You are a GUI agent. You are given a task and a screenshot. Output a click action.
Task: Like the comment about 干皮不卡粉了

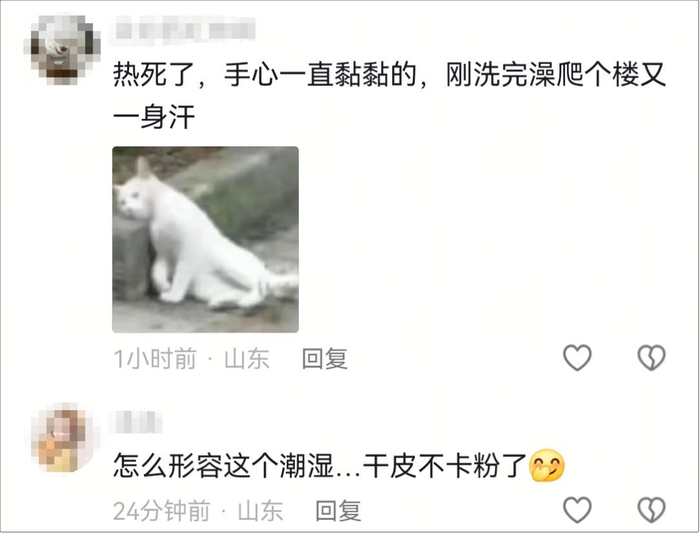click(x=577, y=509)
